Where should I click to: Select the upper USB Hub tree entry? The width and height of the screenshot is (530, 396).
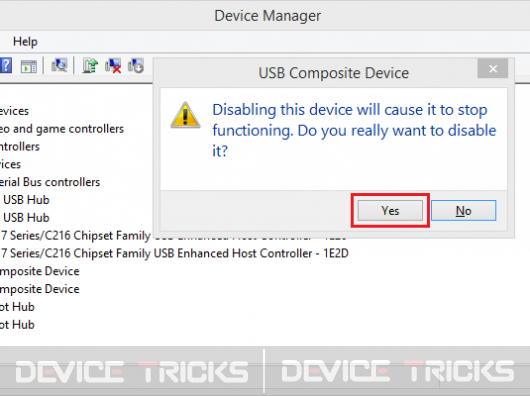(26, 200)
